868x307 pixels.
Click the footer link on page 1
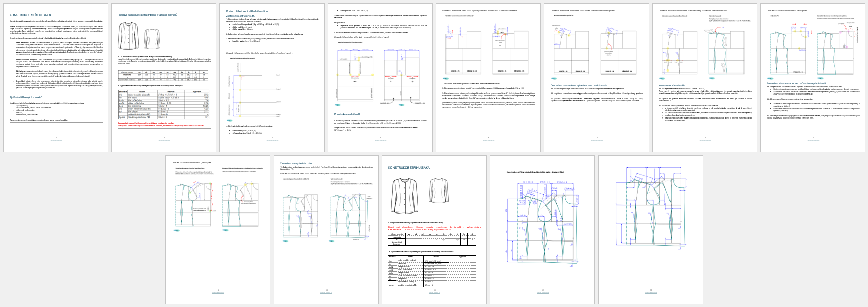(x=56, y=140)
